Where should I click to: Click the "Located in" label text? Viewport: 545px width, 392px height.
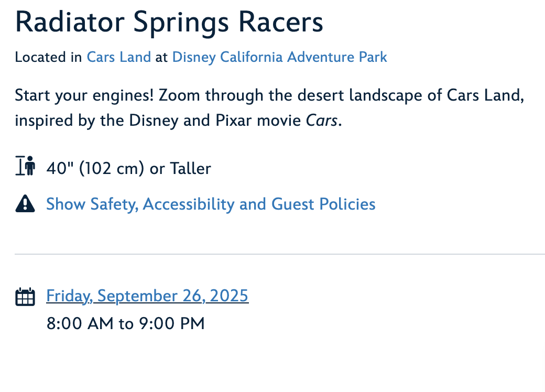point(48,57)
